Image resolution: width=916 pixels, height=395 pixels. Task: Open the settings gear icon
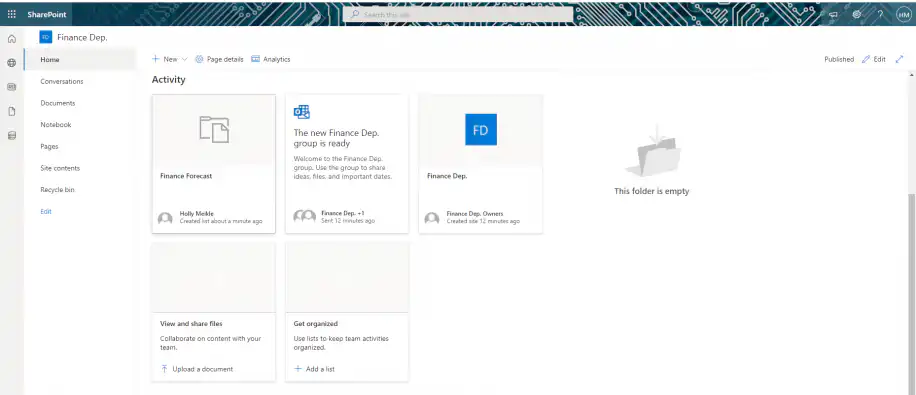click(856, 15)
